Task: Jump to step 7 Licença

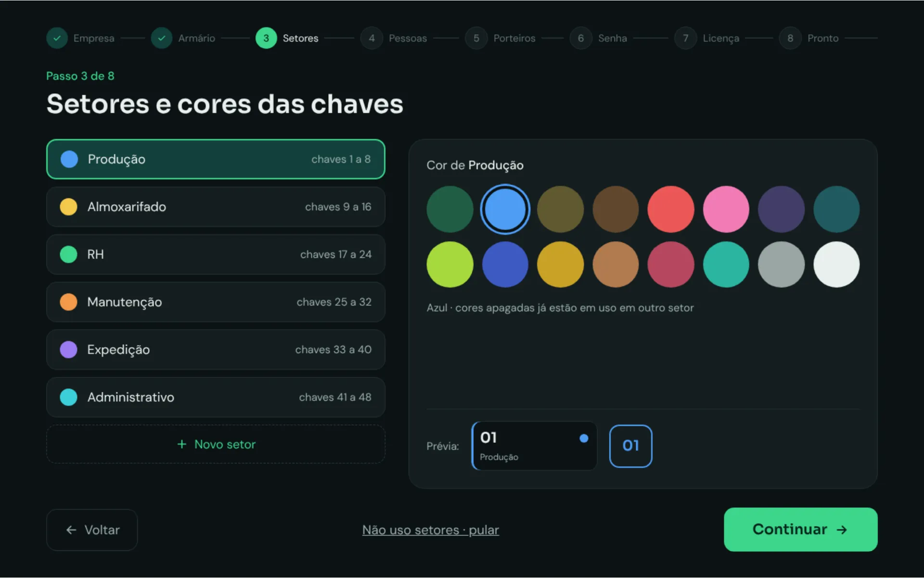Action: point(707,38)
